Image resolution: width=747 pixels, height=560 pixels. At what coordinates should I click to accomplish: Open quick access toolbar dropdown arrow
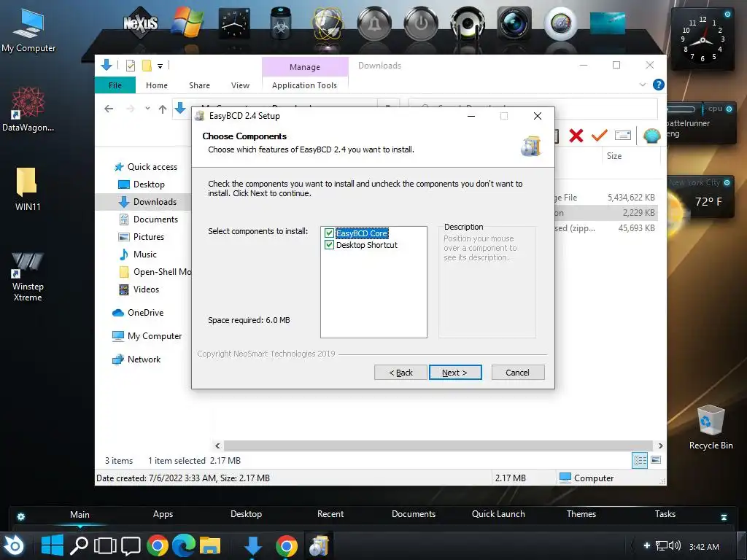[x=160, y=66]
